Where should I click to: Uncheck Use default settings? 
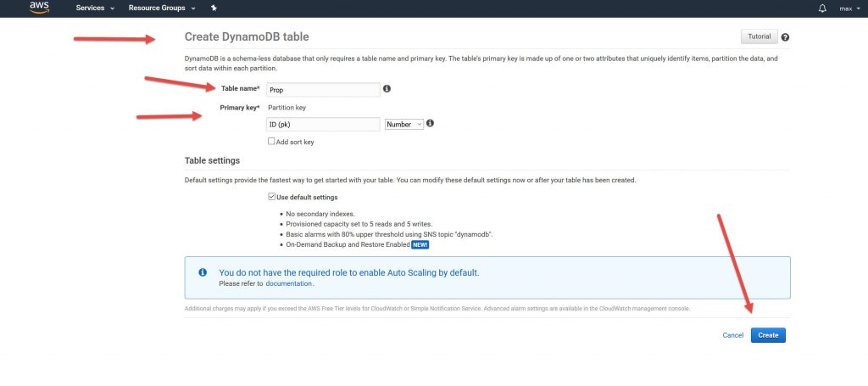pyautogui.click(x=271, y=197)
